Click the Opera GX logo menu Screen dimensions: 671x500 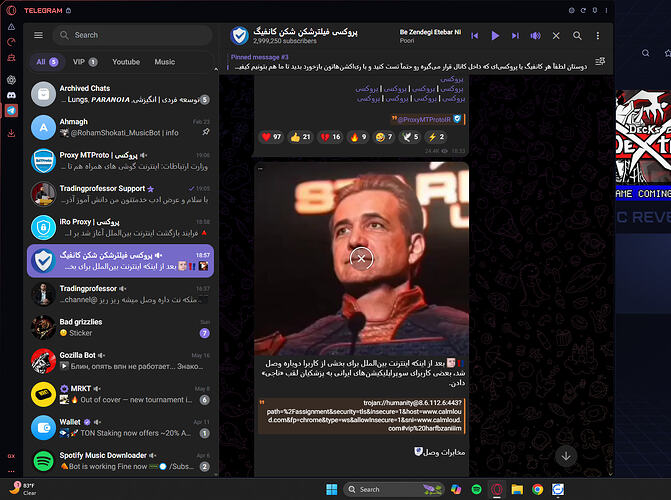coord(12,10)
